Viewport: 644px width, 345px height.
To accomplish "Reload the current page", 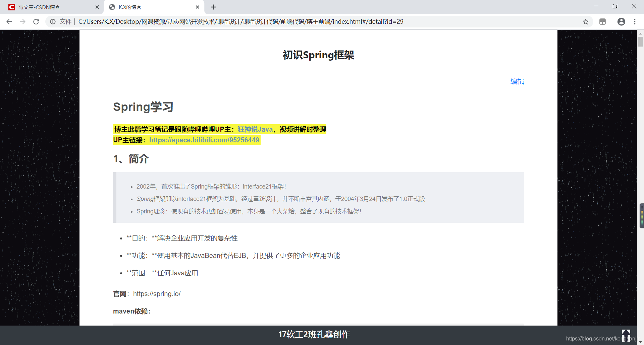I will pos(36,22).
